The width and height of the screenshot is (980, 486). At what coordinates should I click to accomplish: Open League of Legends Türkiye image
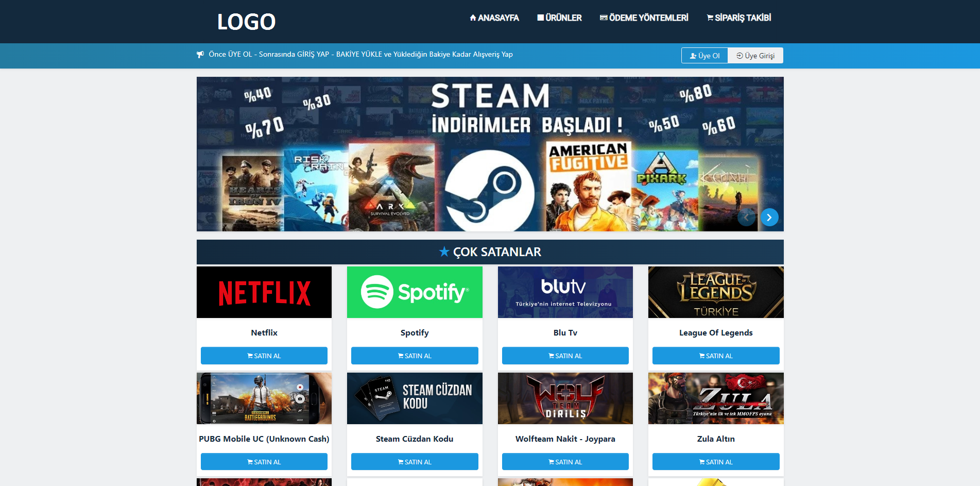(x=716, y=292)
